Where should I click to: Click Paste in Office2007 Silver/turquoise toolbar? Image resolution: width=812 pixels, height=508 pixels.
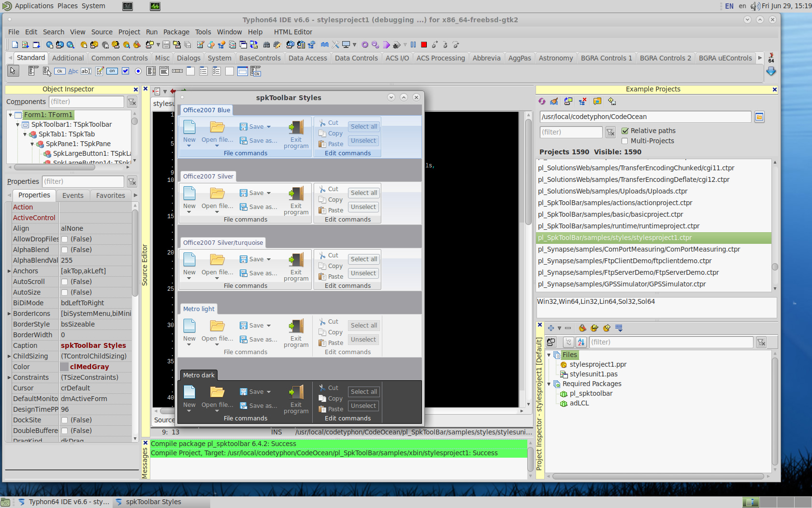tap(331, 277)
